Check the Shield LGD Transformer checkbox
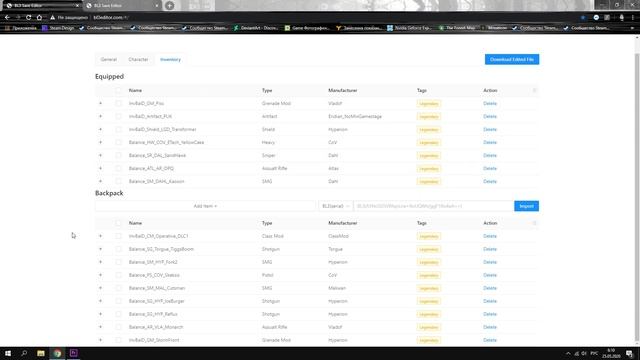Viewport: 640px width, 360px height. pos(118,130)
